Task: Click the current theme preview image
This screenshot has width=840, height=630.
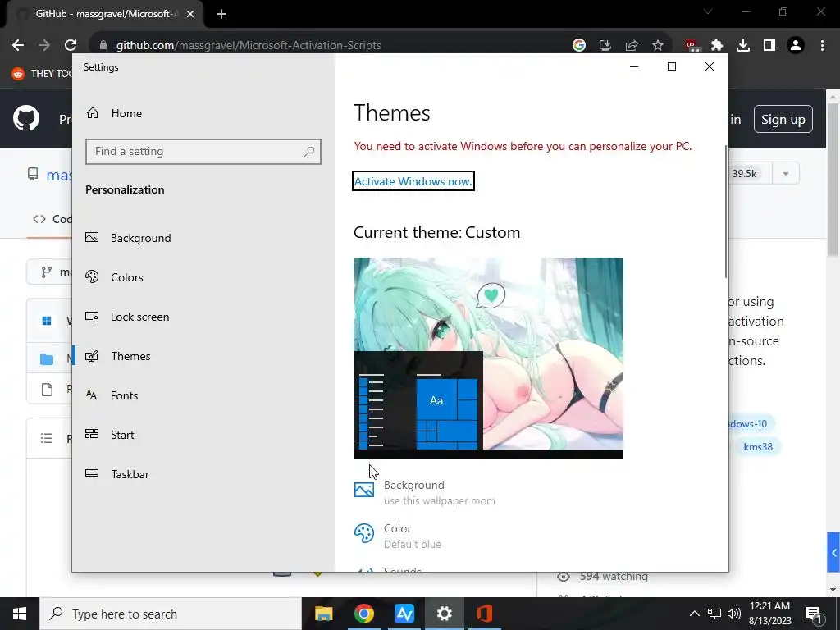Action: point(489,358)
